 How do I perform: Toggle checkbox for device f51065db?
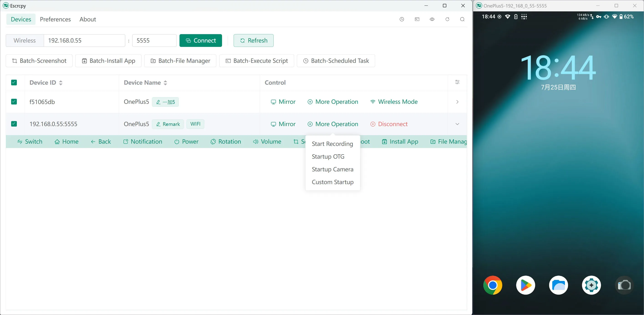(14, 102)
